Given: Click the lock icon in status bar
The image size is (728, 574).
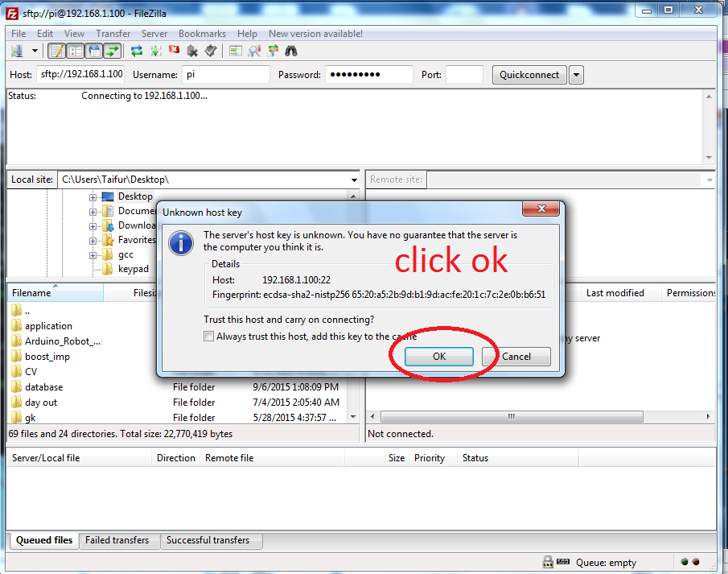Looking at the screenshot, I should pos(548,562).
